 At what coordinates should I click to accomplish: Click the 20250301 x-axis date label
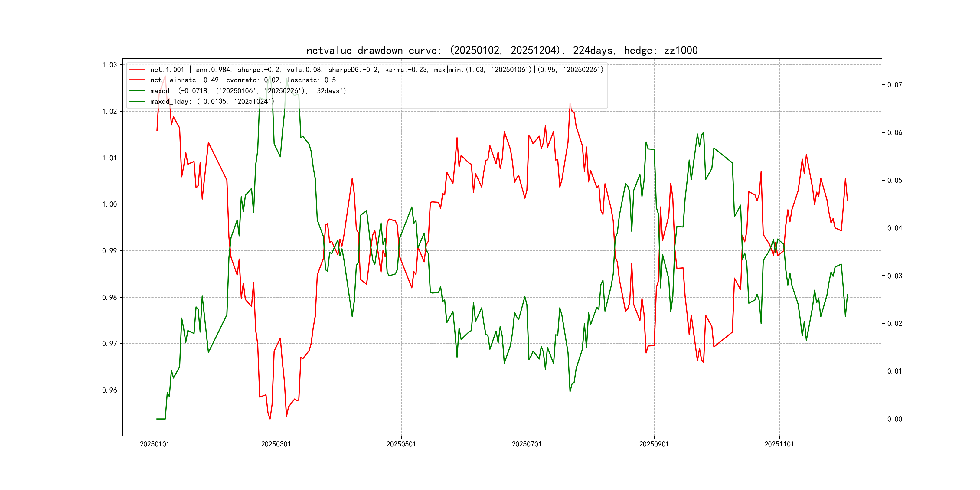pyautogui.click(x=276, y=444)
